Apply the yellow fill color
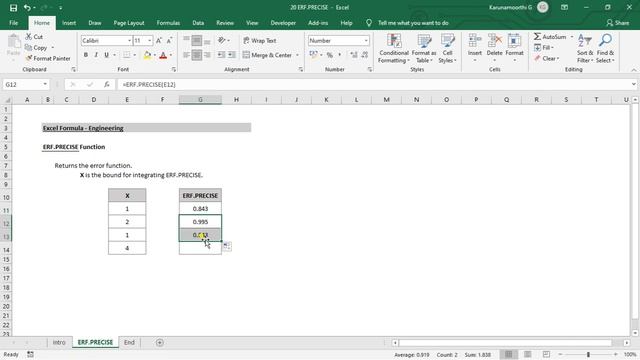Viewport: 640px width, 360px height. (x=147, y=55)
